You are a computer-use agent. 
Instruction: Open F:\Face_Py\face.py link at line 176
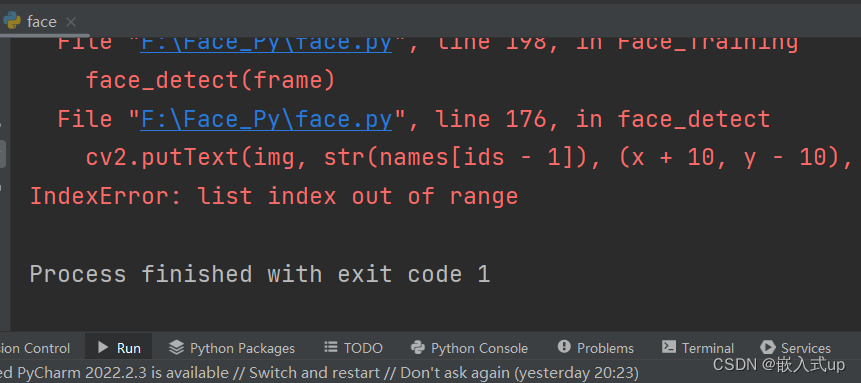[x=266, y=119]
